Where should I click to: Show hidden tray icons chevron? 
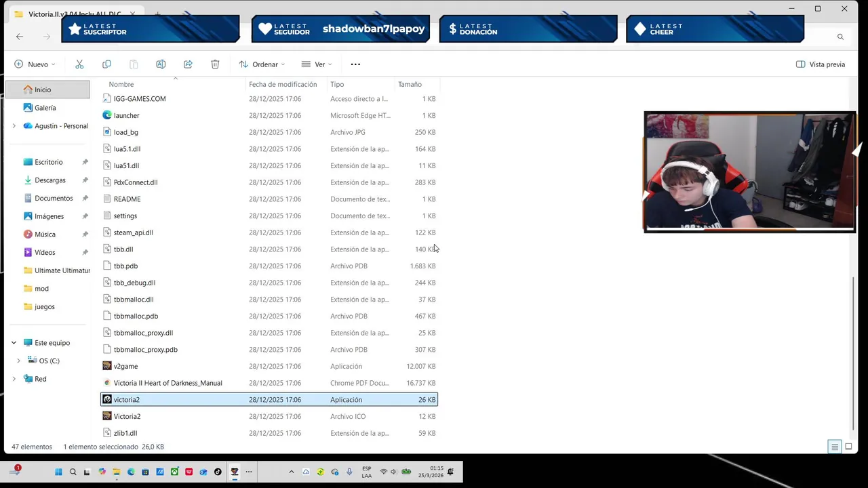(292, 472)
